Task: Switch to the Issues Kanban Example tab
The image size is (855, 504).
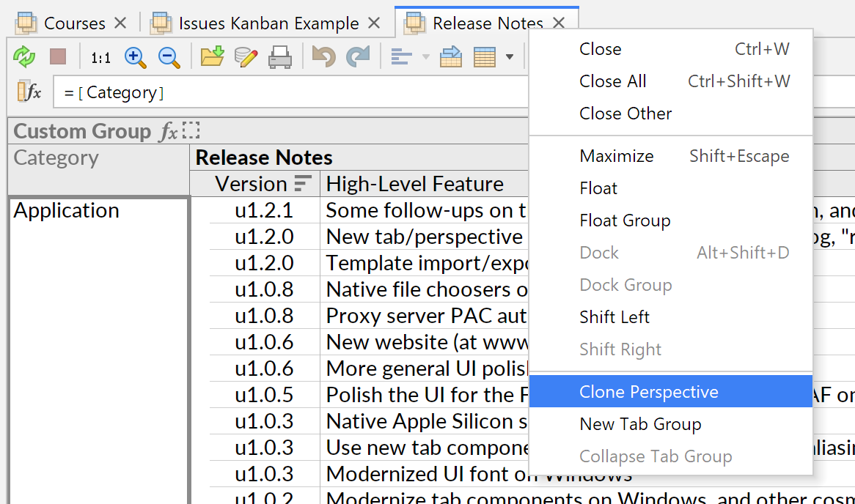Action: click(268, 23)
